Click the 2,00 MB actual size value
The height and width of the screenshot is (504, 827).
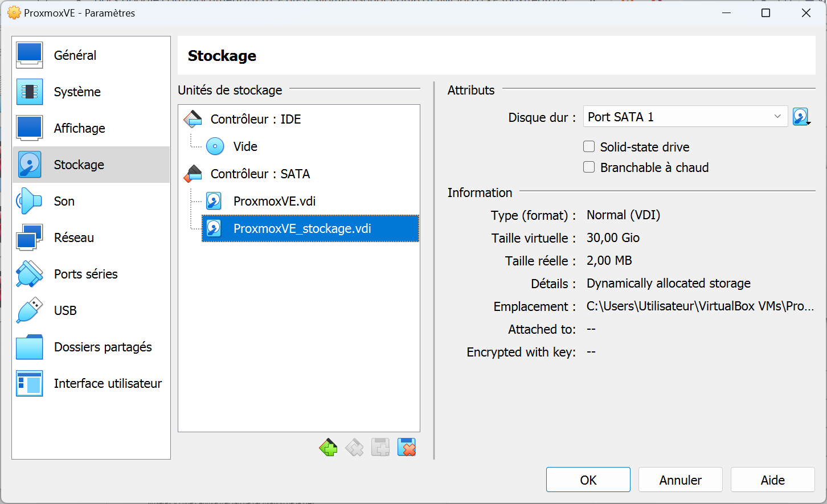tap(609, 261)
